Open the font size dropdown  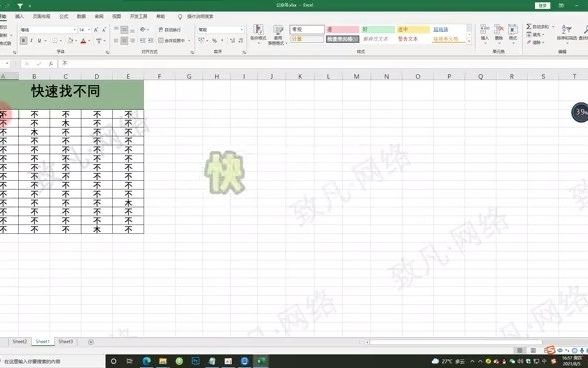[x=89, y=30]
